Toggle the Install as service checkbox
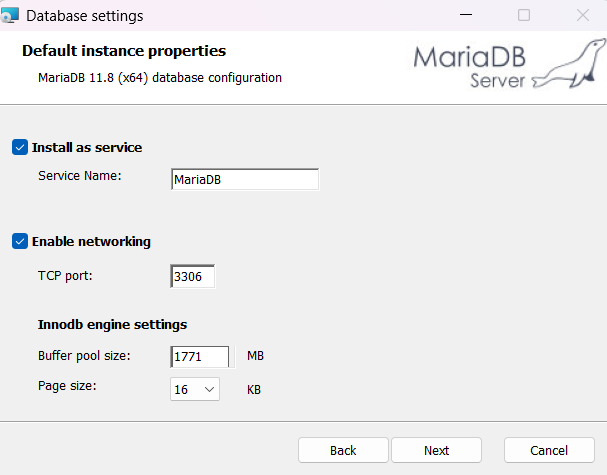The image size is (607, 475). 20,147
